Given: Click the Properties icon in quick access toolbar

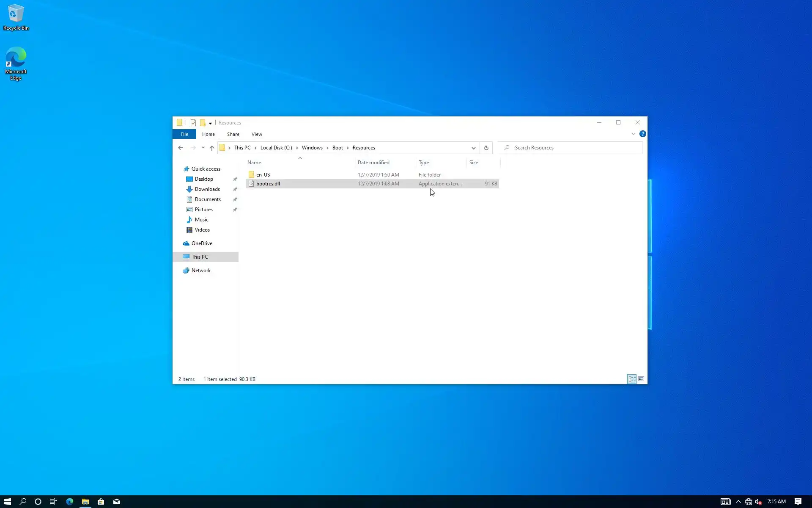Looking at the screenshot, I should (x=193, y=123).
